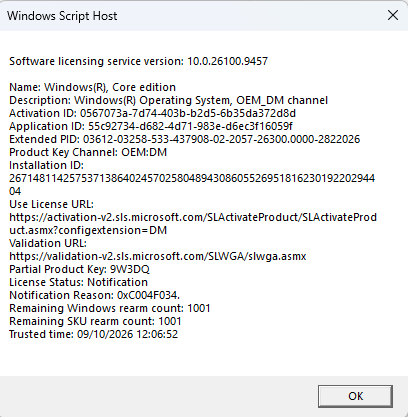
Task: Click the 'Validation URL:' label
Action: pyautogui.click(x=48, y=243)
